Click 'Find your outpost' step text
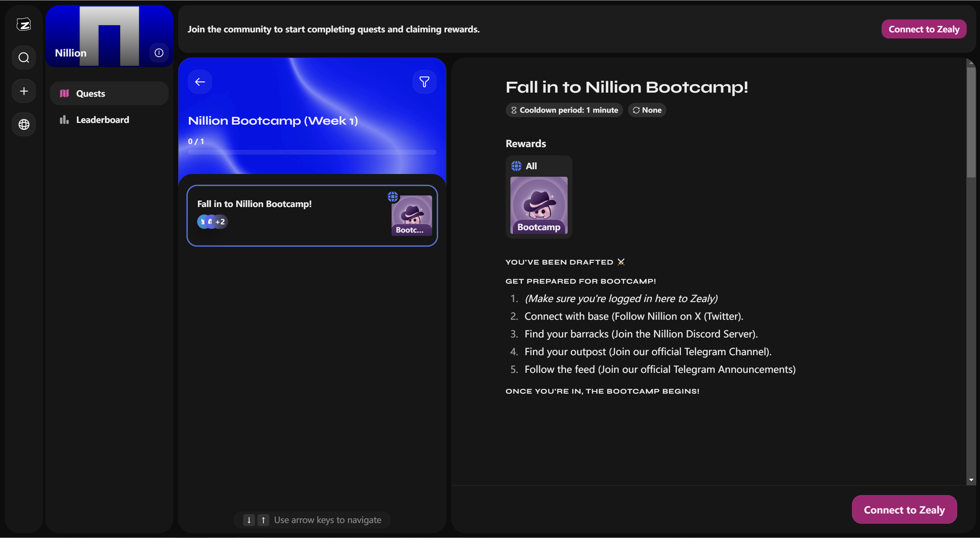 648,352
